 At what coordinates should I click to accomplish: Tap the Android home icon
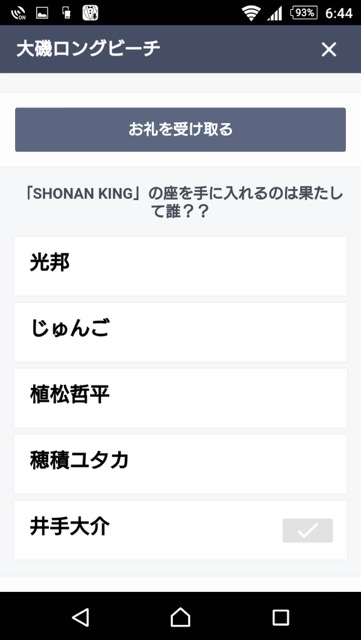point(180,617)
